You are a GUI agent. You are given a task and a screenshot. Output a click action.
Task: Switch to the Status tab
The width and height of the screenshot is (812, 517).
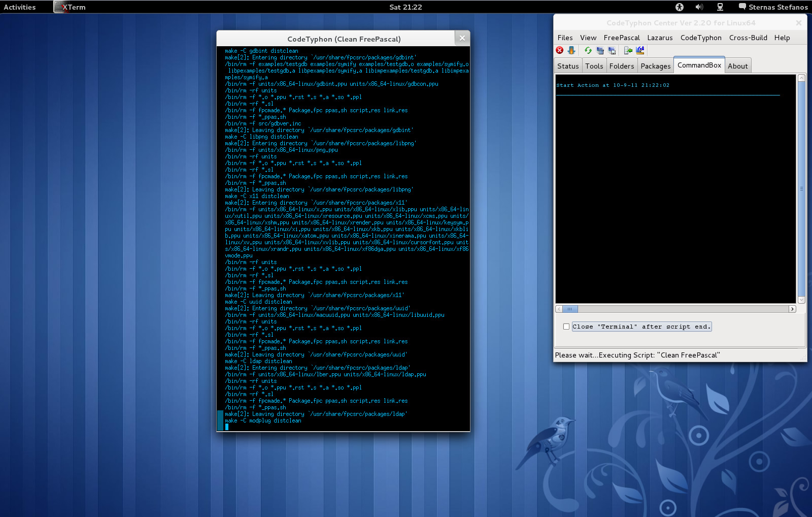click(x=568, y=66)
